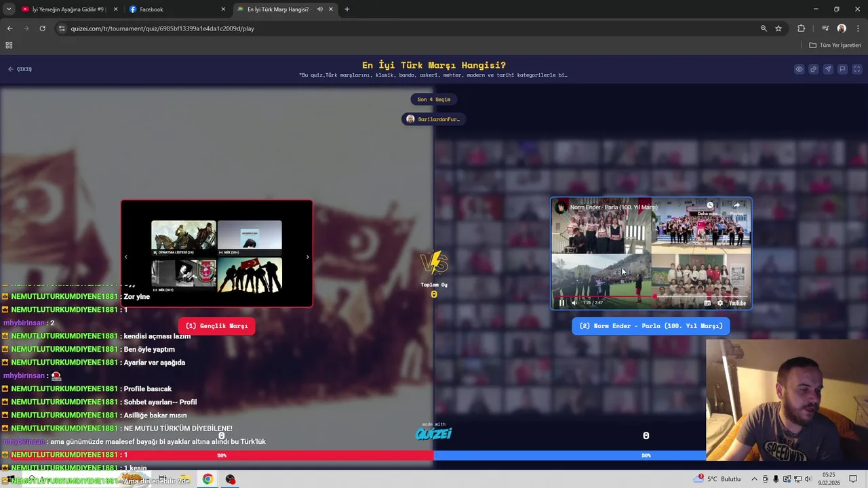The image size is (868, 488).
Task: Click chat message 'Ayarlar var aşağıda'
Action: 154,363
